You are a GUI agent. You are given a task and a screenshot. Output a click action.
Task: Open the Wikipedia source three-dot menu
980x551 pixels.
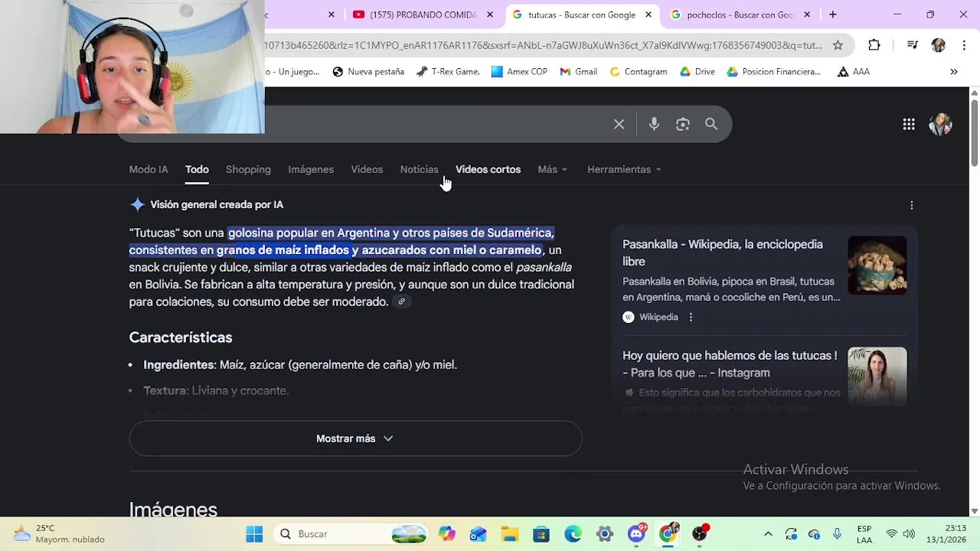coord(691,317)
